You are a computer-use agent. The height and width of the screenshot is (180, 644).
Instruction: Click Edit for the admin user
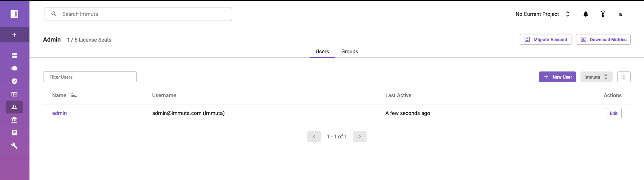coord(614,113)
